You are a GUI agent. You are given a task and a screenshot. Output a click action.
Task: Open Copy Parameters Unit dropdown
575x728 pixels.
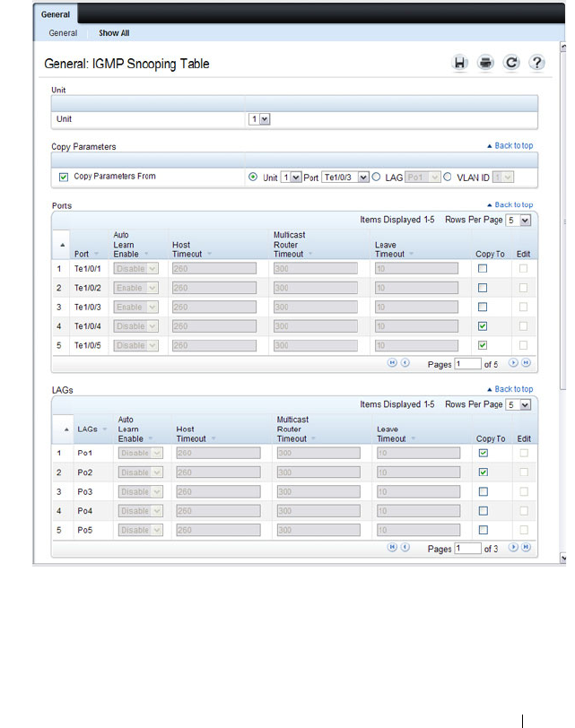click(x=292, y=178)
